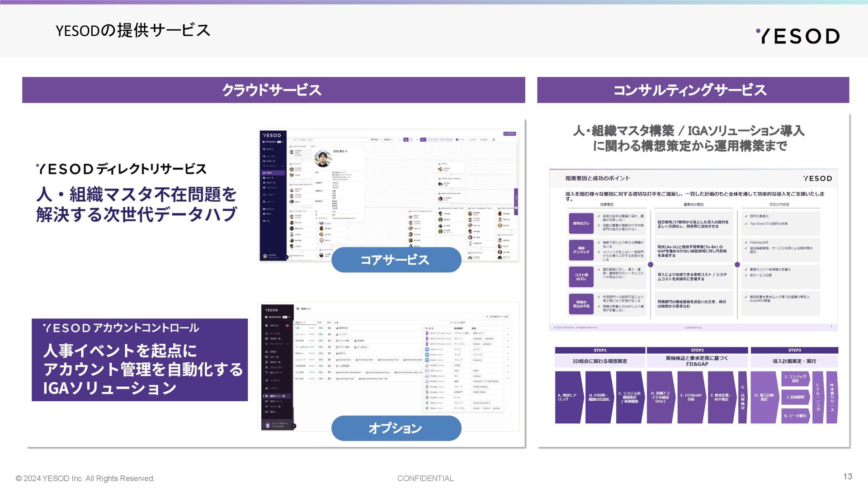Click the STEP1 header bar

coord(600,351)
